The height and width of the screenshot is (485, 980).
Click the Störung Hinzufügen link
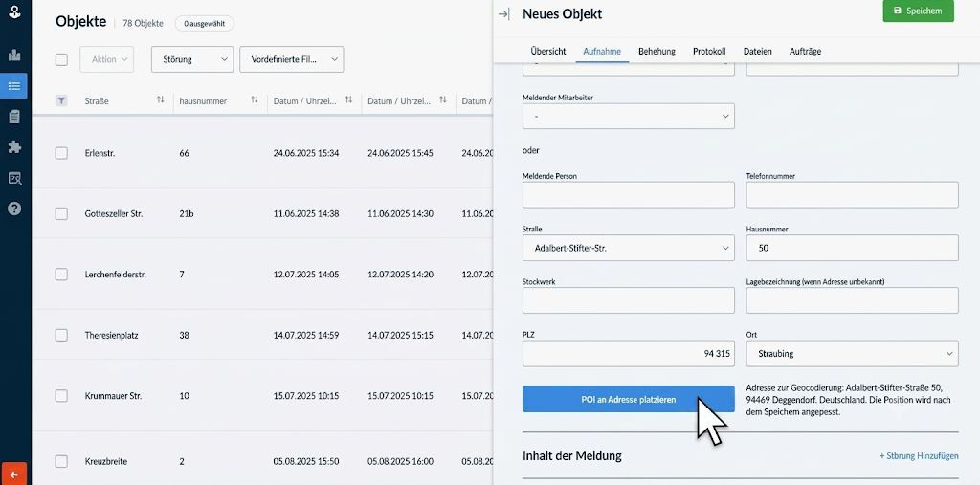(x=919, y=456)
